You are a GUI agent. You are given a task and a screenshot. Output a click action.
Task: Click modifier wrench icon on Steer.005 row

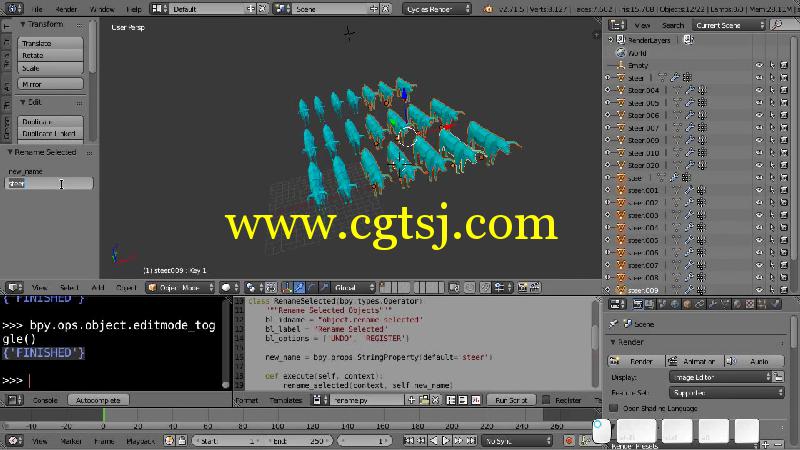tap(690, 103)
